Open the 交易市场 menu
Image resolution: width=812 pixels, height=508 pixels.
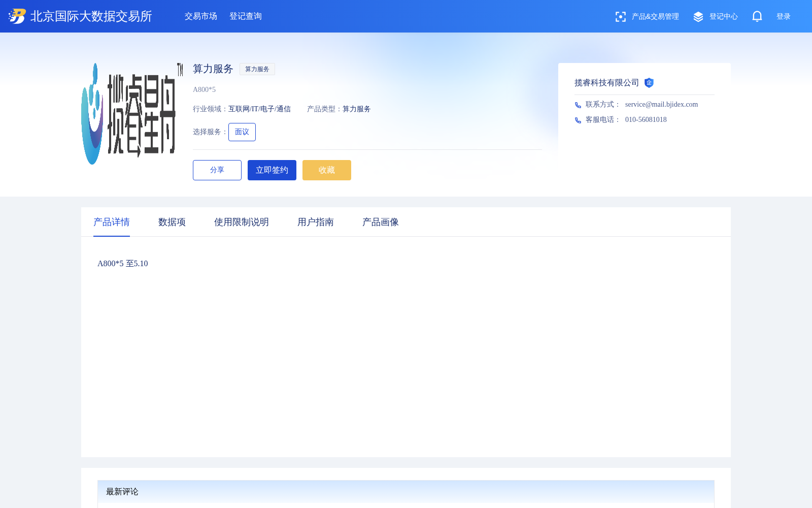click(201, 16)
